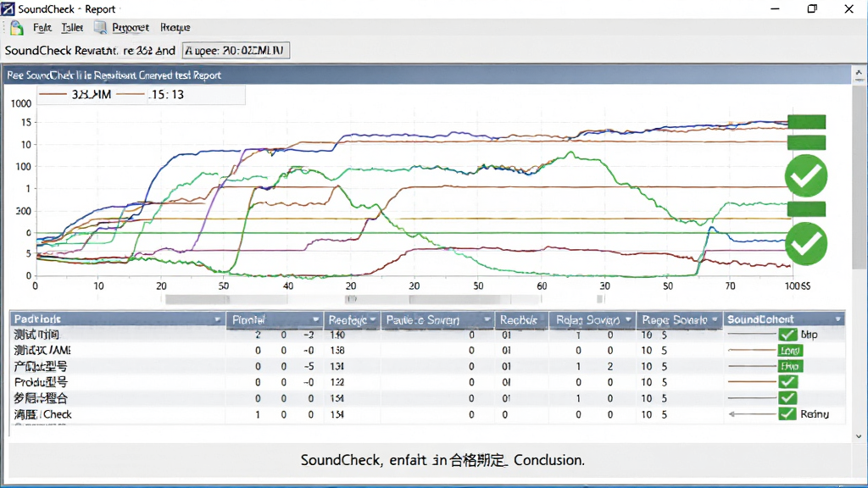
Task: Select the Check row label
Action: (x=42, y=414)
